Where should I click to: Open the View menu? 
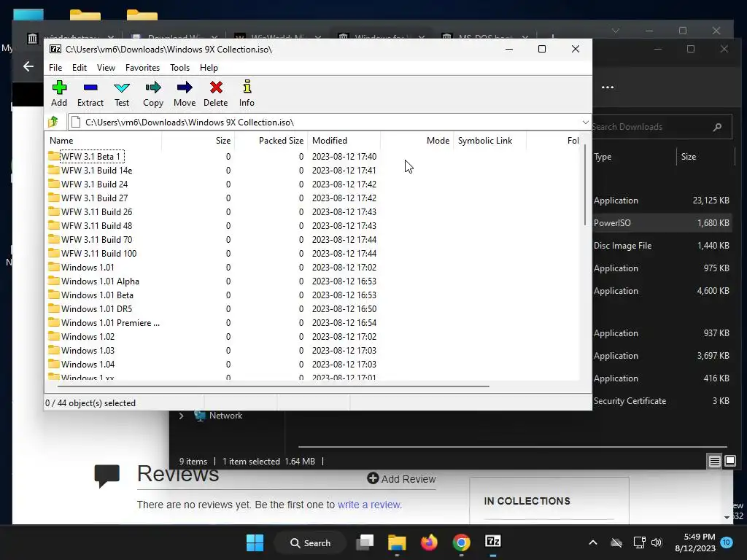tap(106, 68)
